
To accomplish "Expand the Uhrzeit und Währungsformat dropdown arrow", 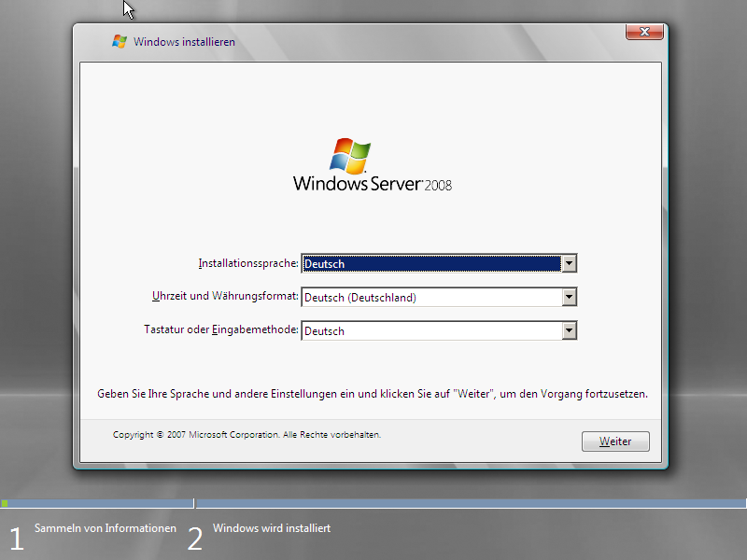I will tap(569, 298).
